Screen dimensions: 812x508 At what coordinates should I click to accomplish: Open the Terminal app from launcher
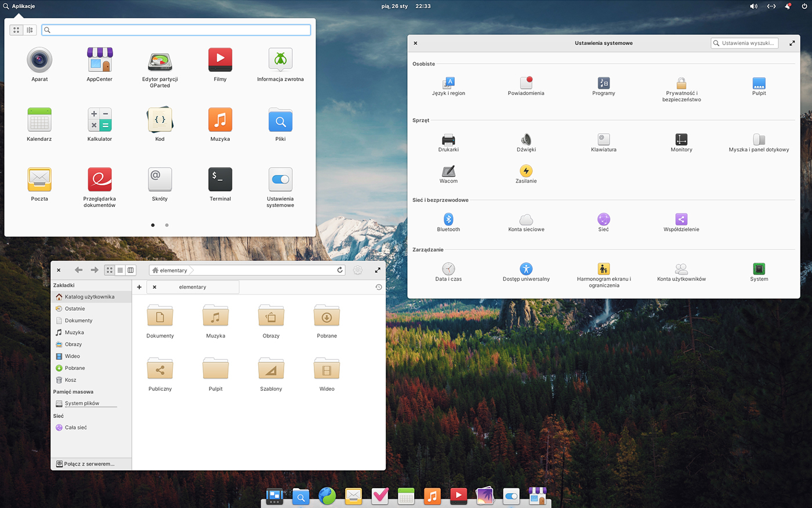coord(220,180)
